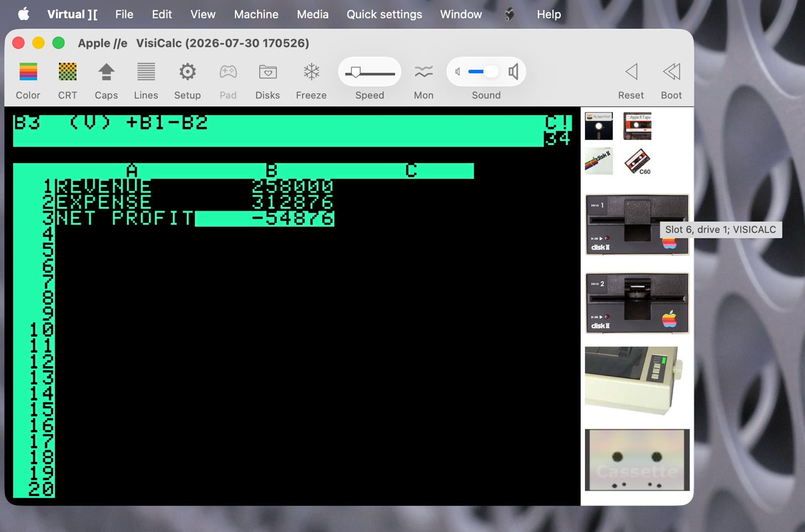Click row number 20
The height and width of the screenshot is (532, 805).
pyautogui.click(x=42, y=489)
